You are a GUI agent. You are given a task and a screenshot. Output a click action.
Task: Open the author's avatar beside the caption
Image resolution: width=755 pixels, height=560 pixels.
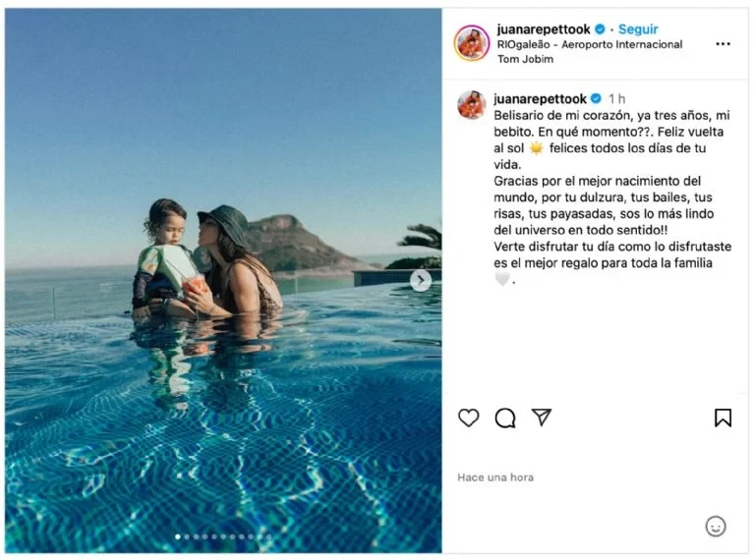point(472,105)
